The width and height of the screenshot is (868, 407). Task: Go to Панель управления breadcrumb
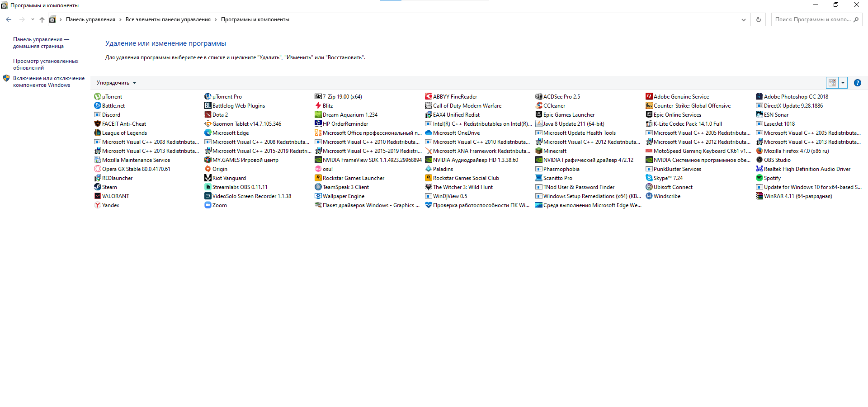pos(90,19)
